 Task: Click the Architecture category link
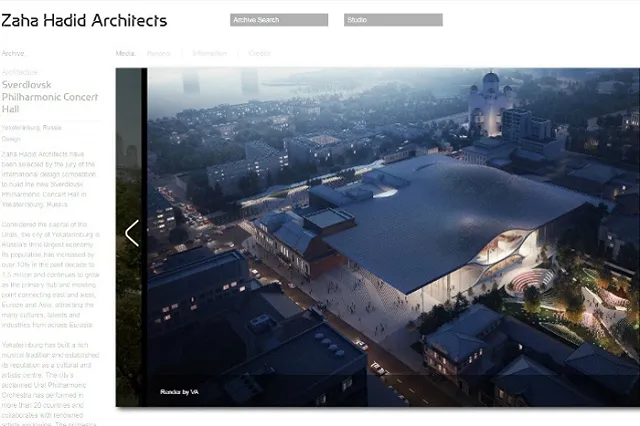pos(21,72)
